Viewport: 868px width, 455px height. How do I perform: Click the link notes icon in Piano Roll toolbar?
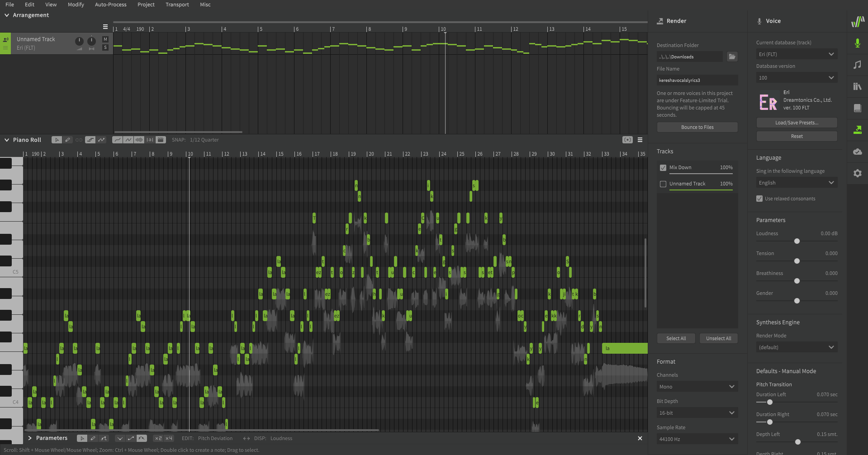coord(79,140)
